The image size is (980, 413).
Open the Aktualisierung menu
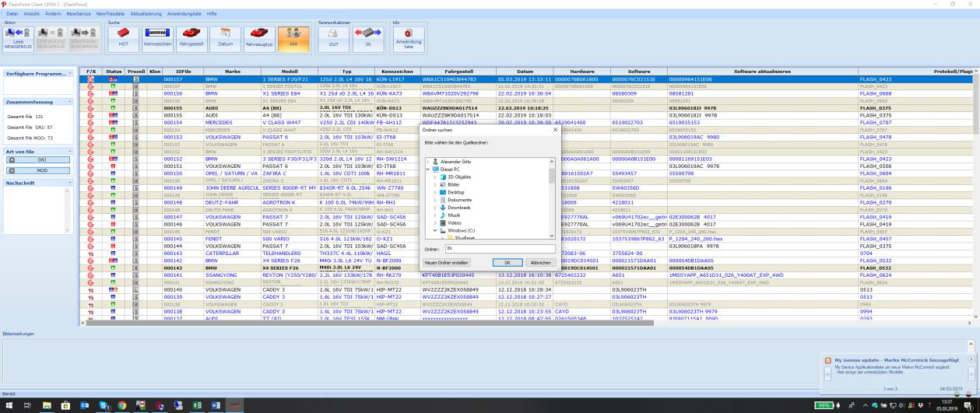tap(146, 14)
